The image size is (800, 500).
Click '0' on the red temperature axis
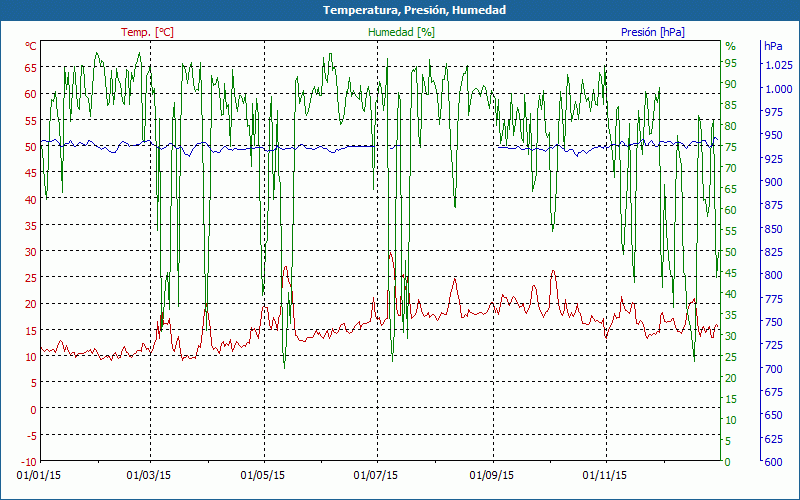coord(34,410)
